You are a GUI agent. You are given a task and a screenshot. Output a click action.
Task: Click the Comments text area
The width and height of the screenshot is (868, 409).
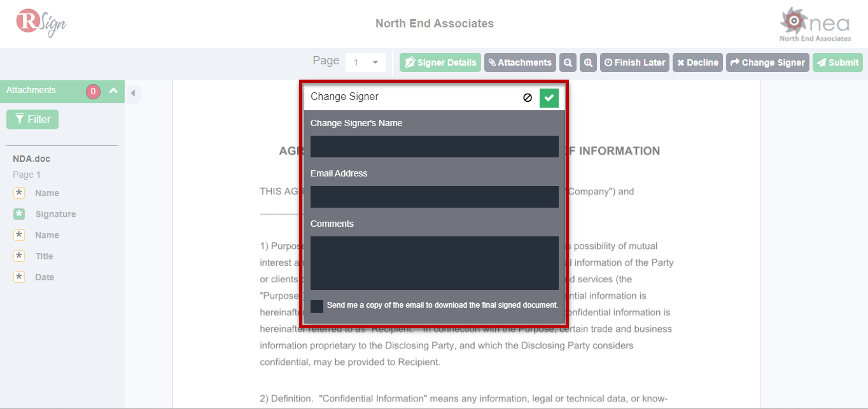point(434,262)
